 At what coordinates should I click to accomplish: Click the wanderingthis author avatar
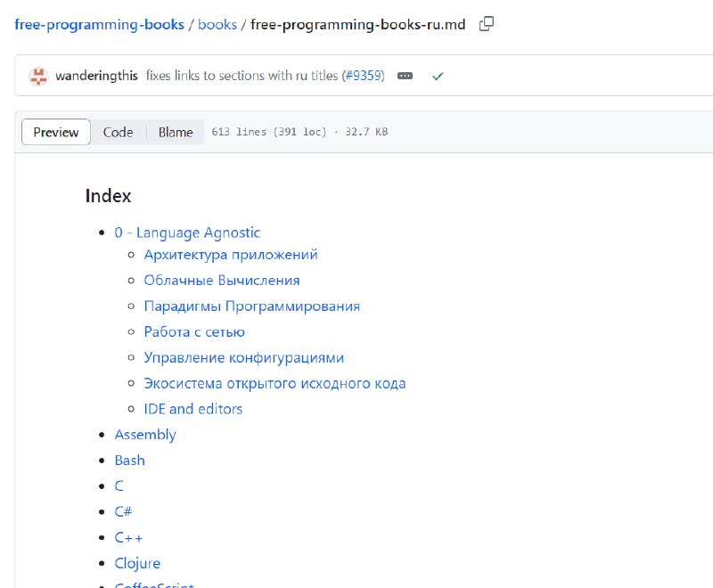38,77
